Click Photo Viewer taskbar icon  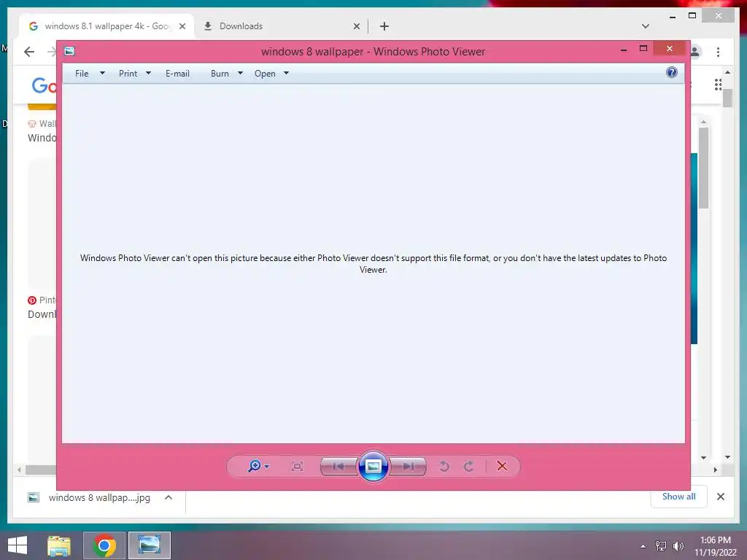[x=149, y=545]
